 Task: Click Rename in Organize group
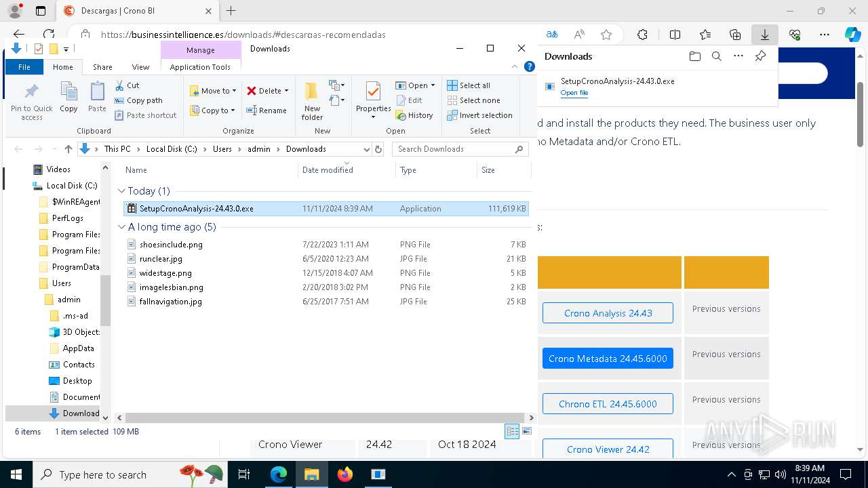click(266, 110)
